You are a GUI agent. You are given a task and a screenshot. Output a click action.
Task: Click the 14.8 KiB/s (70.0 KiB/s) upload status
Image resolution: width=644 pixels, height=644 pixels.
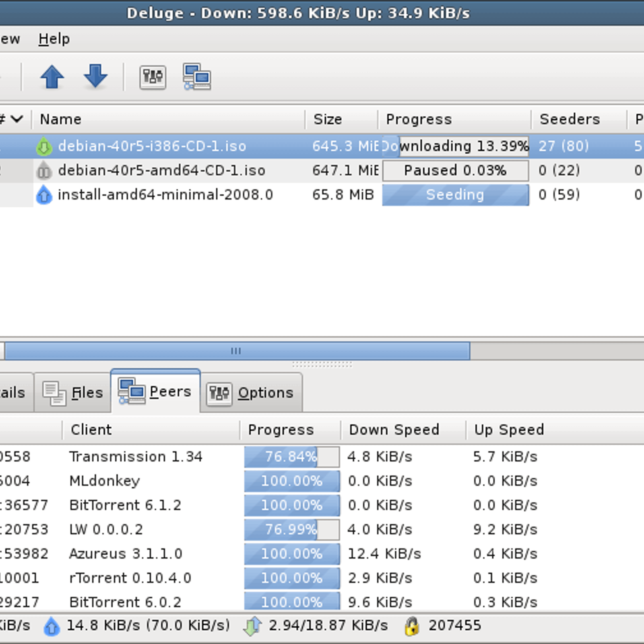tap(148, 626)
